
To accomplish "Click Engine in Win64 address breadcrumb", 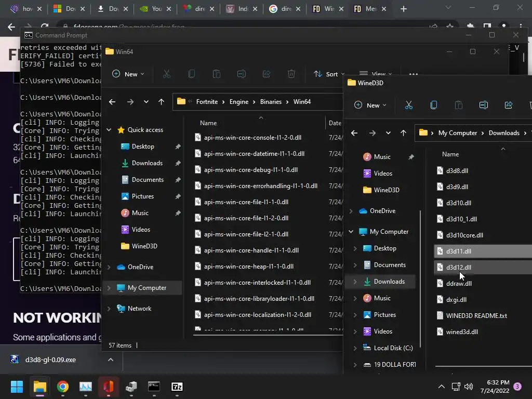I will [x=239, y=102].
